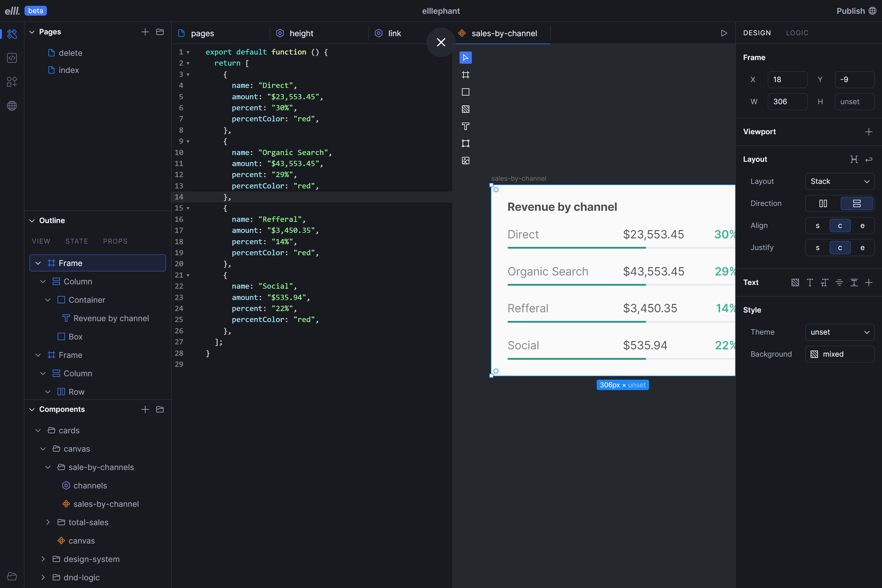The image size is (882, 588).
Task: Create a new folder in Pages
Action: point(160,32)
